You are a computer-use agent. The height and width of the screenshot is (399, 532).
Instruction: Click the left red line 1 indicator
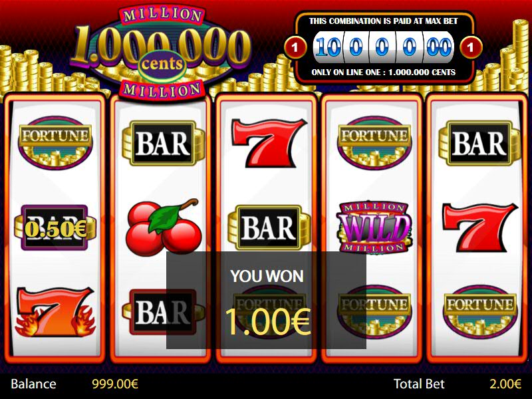coord(295,47)
